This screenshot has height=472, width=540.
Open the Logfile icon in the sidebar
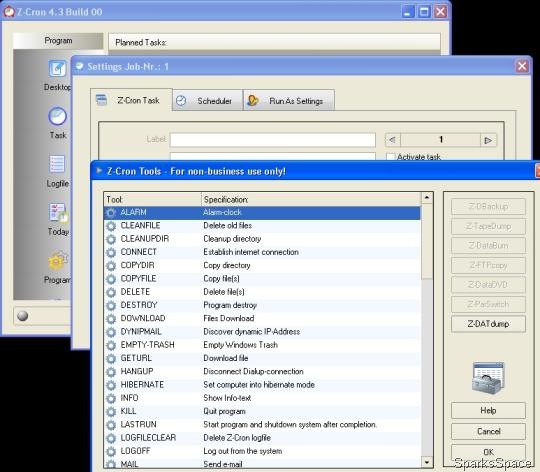tap(57, 164)
